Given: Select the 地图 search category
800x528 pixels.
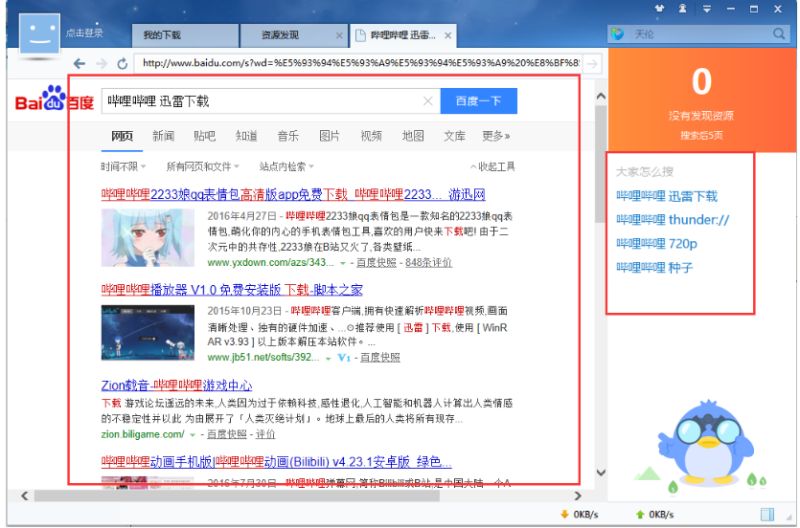Looking at the screenshot, I should click(x=413, y=136).
